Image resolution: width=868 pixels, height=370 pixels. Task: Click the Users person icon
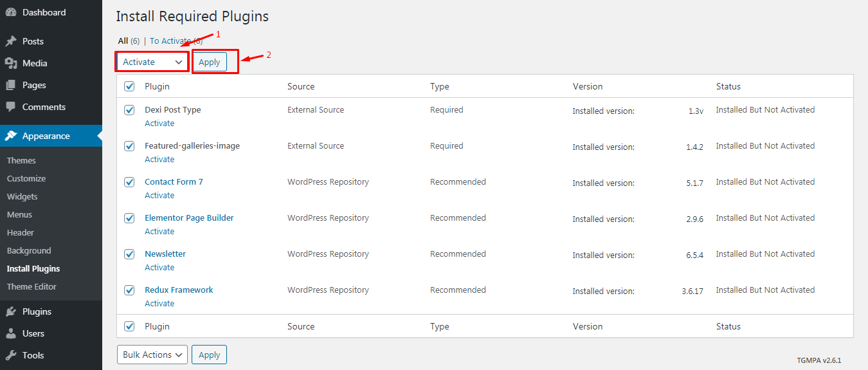click(x=11, y=333)
